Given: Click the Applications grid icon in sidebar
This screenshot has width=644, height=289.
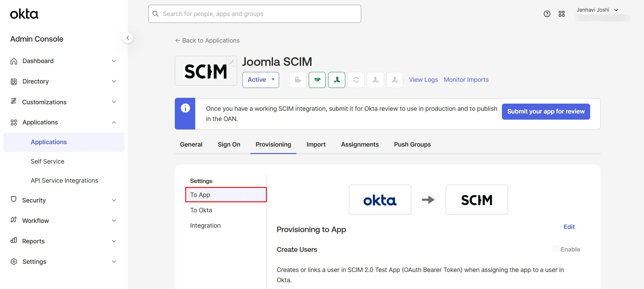Looking at the screenshot, I should [14, 122].
